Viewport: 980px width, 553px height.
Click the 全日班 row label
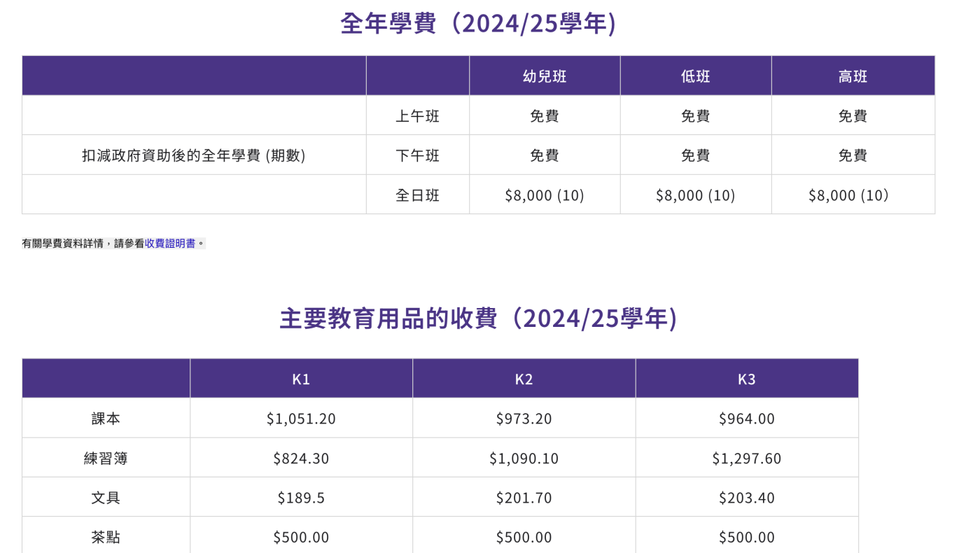(x=417, y=195)
